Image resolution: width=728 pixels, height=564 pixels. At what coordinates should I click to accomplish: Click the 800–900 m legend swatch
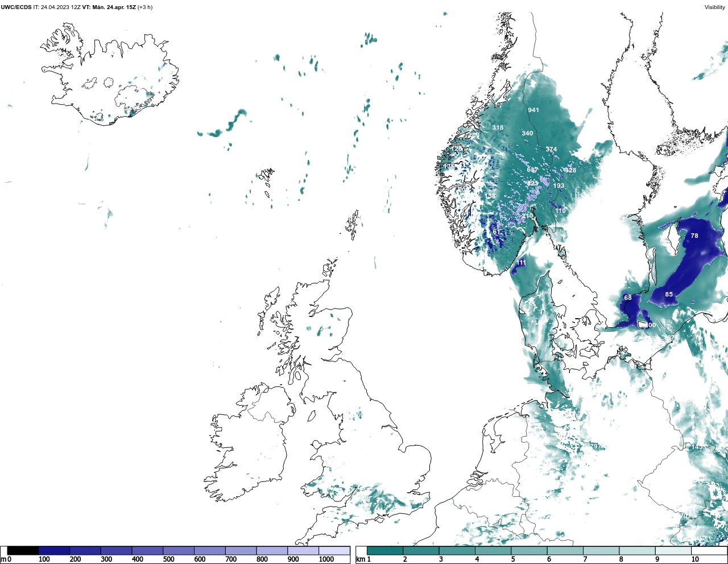pos(272,551)
